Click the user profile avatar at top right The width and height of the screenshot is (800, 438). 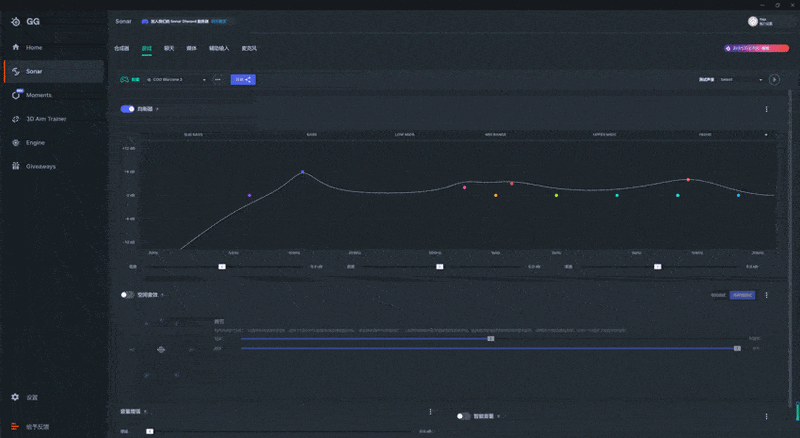pos(752,21)
